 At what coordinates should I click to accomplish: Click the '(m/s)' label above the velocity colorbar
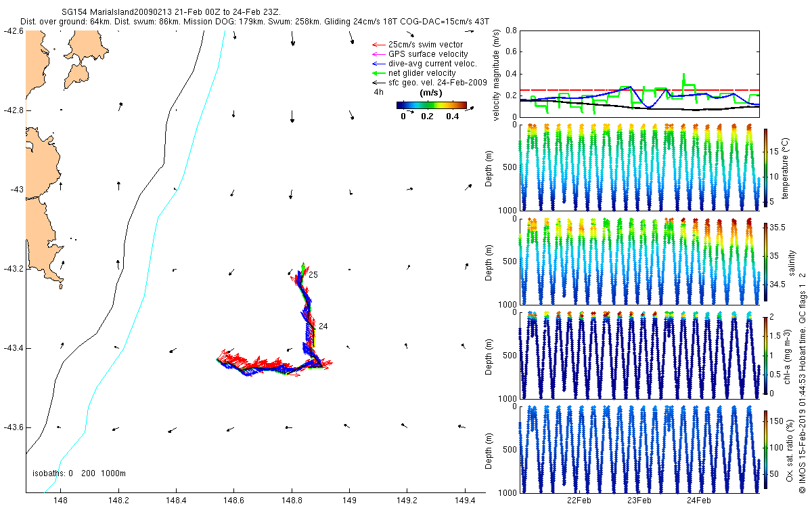[x=432, y=93]
